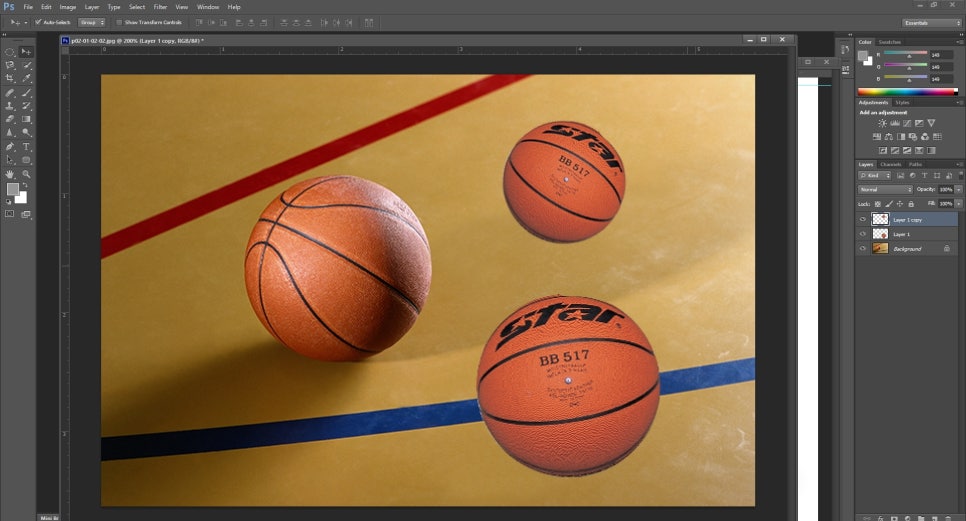
Task: Add a Curves adjustment
Action: pos(907,123)
